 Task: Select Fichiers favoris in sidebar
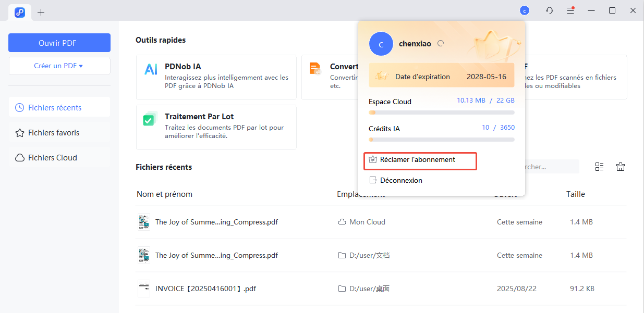coord(59,133)
